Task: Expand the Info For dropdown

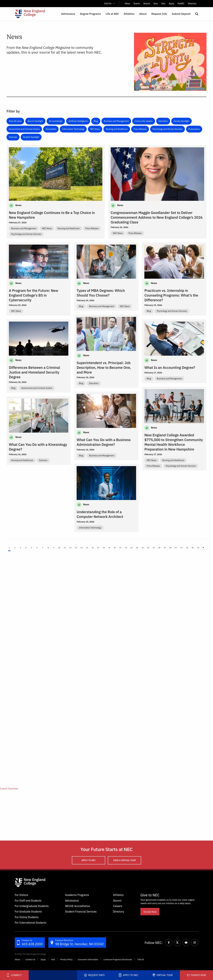Action: click(x=110, y=3)
